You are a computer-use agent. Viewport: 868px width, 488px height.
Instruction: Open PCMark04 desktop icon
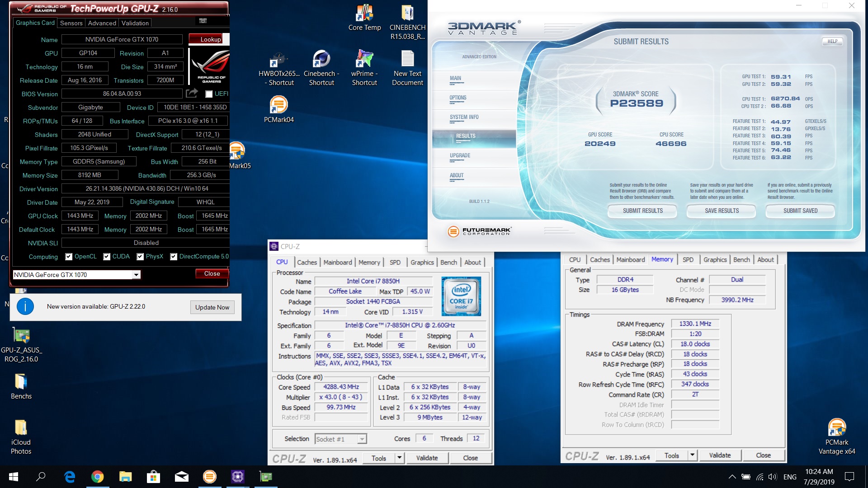click(279, 110)
